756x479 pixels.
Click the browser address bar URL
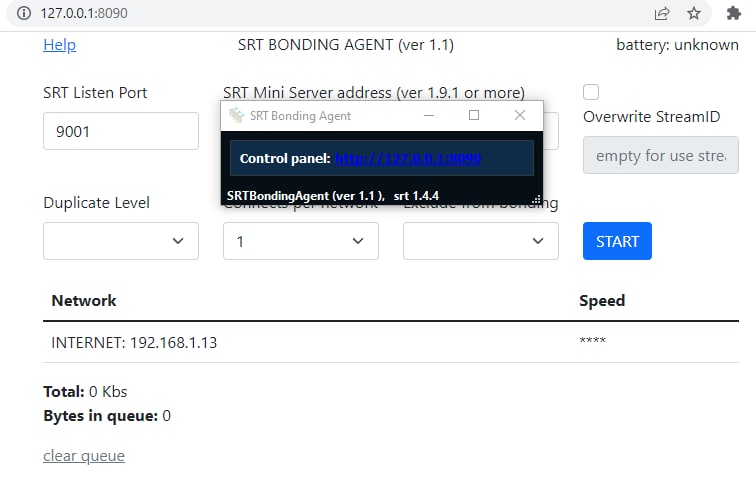pos(84,14)
